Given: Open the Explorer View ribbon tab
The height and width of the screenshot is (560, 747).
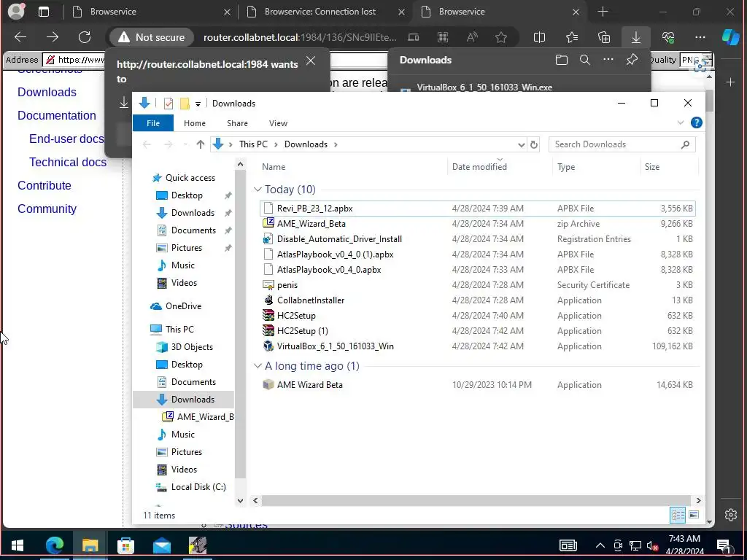Looking at the screenshot, I should click(x=278, y=122).
